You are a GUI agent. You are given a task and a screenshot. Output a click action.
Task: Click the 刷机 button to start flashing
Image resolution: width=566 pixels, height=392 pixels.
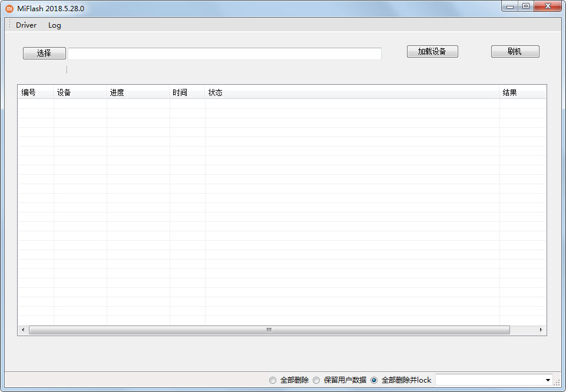tap(515, 51)
